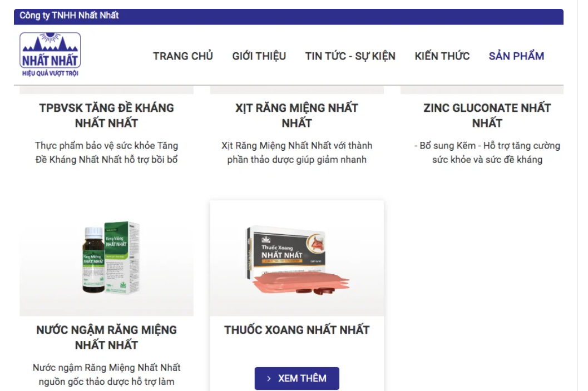Open ZINC GLUCONATE NHẤT NHẤT title
Image resolution: width=588 pixels, height=391 pixels.
tap(487, 116)
